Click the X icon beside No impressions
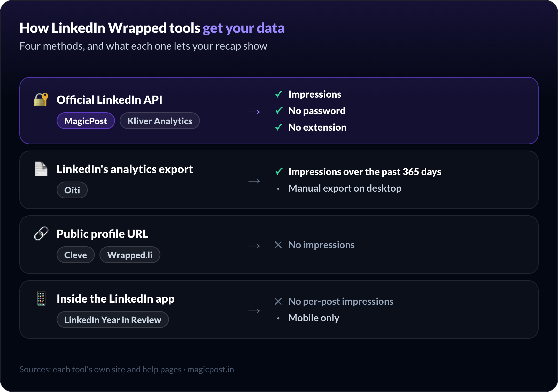 point(278,245)
